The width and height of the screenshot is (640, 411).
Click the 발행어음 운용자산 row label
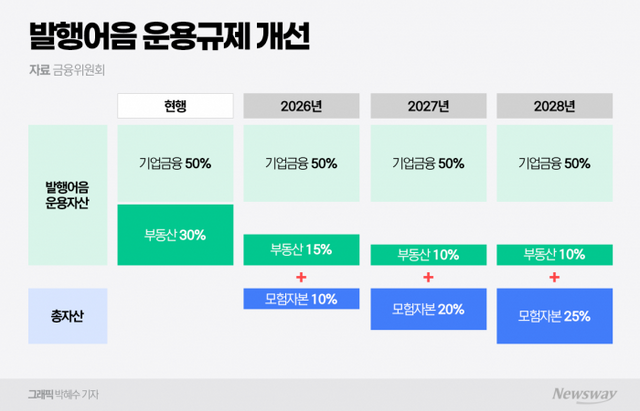[69, 195]
